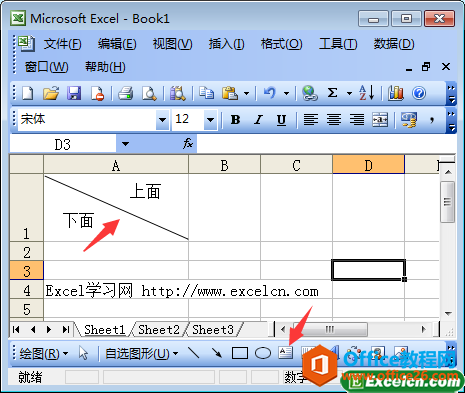Screen dimensions: 465x393
Task: Select the Sheet1 tab
Action: [x=104, y=330]
